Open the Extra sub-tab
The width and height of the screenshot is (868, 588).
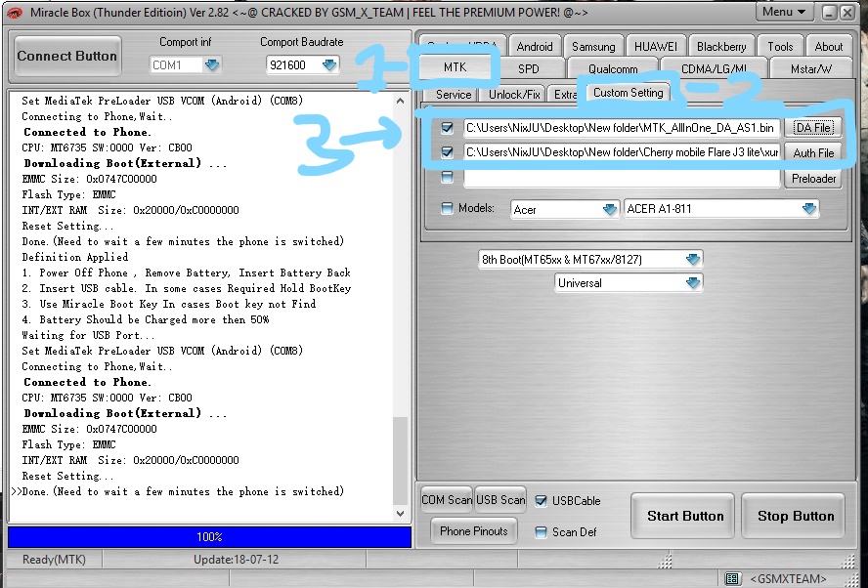tap(565, 94)
